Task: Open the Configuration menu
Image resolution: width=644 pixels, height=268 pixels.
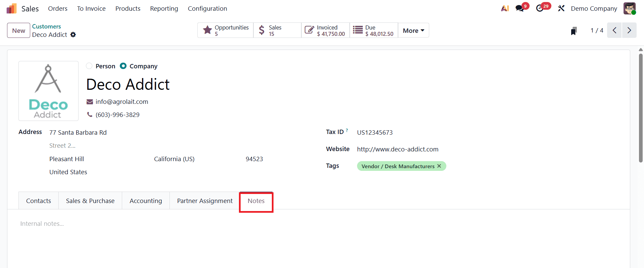Action: 207,8
